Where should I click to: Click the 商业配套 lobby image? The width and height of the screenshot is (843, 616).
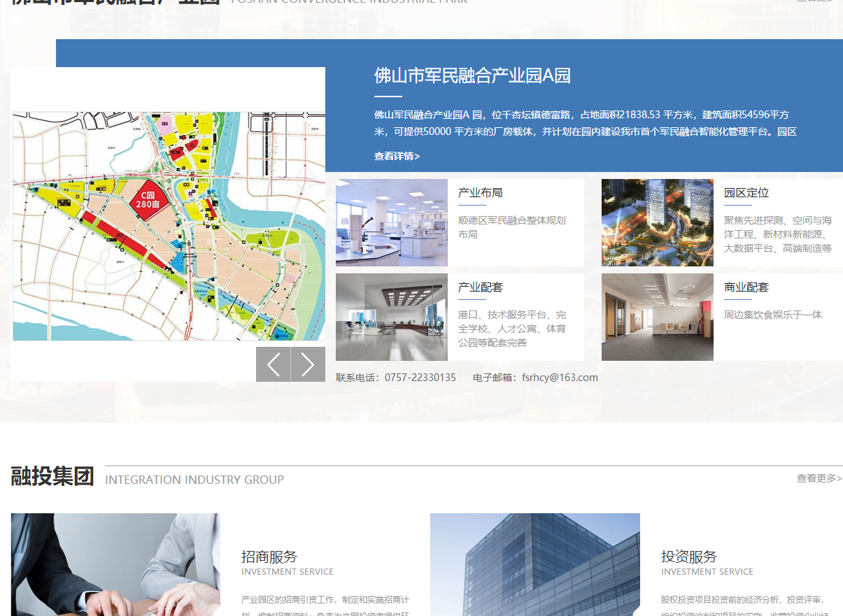657,317
